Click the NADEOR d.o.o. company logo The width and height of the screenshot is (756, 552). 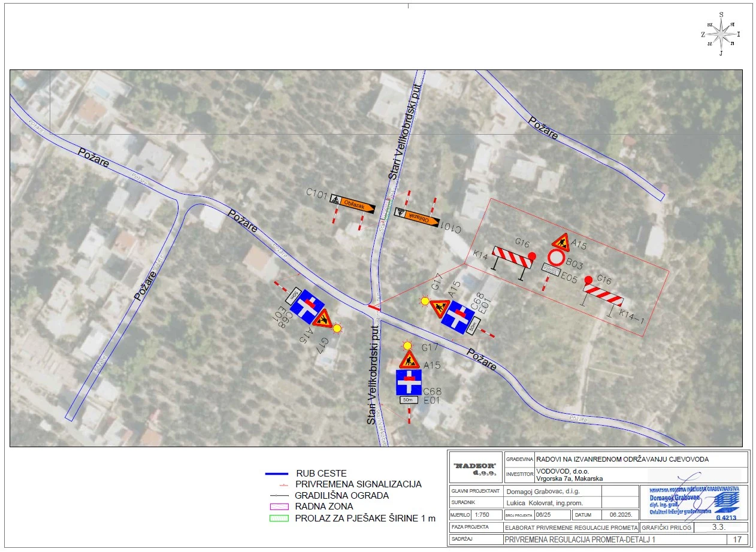475,468
